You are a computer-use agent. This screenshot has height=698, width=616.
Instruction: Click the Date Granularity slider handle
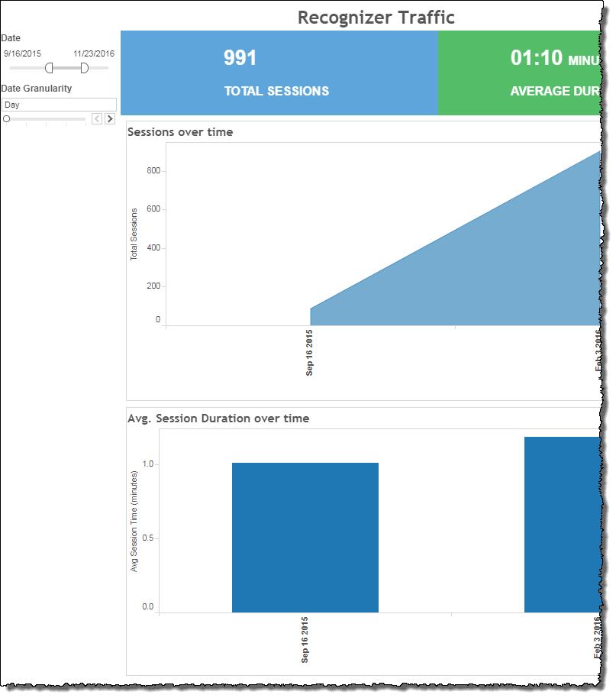(x=7, y=118)
